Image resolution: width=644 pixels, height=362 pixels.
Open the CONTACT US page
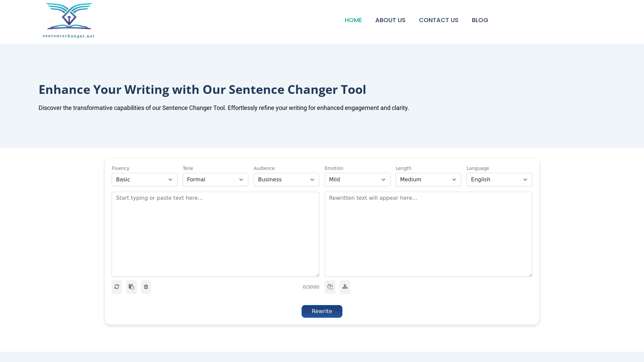(439, 20)
